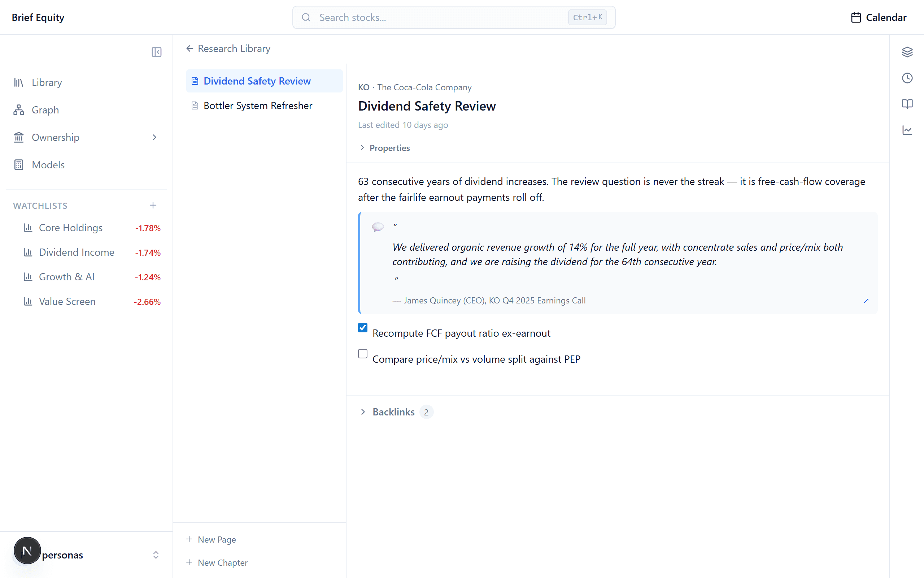Add a new watchlist with plus icon
924x578 pixels.
click(x=153, y=205)
